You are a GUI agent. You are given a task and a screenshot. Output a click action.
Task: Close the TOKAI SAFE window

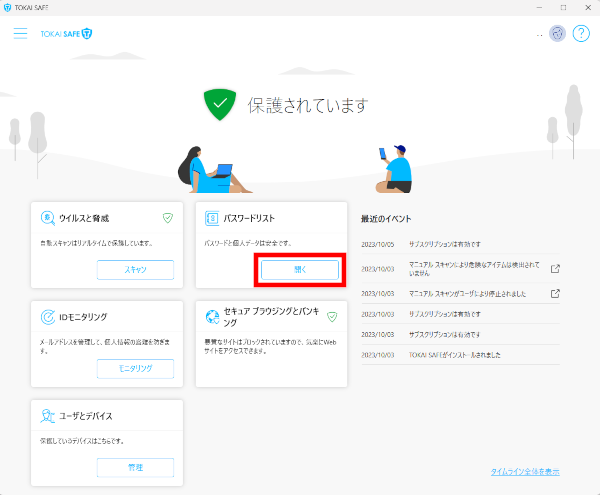588,8
